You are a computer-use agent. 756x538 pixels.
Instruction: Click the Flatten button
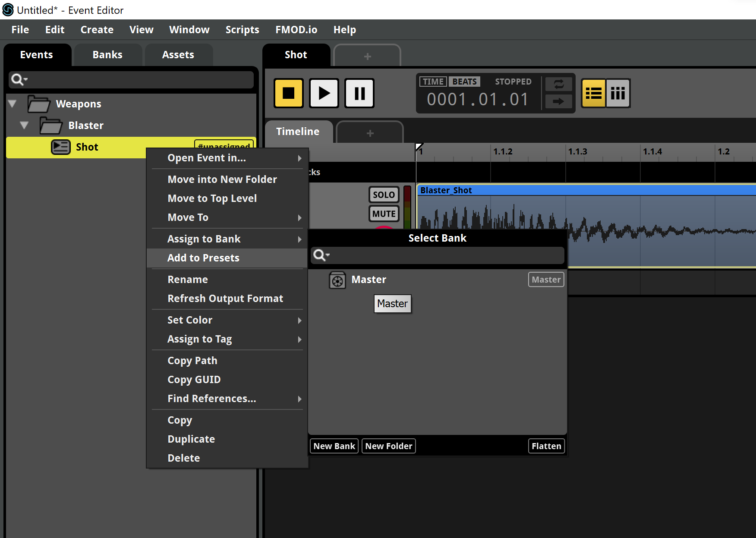[x=546, y=446]
